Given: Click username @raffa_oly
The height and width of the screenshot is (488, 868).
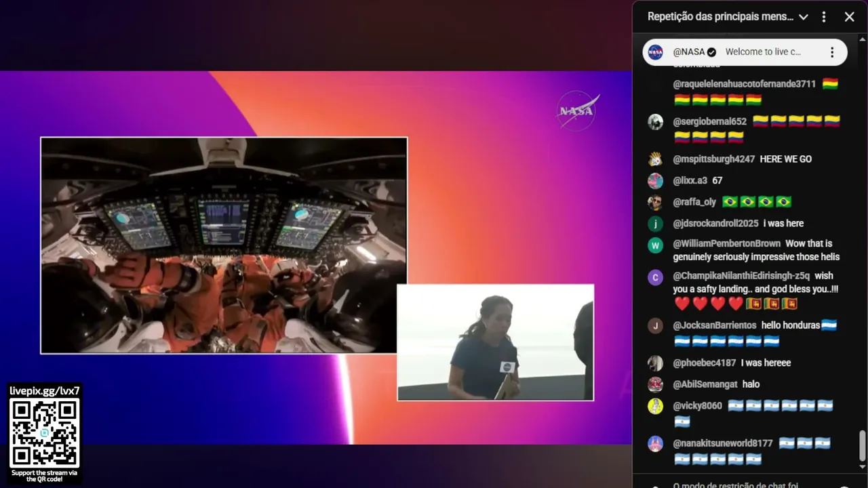Looking at the screenshot, I should click(694, 202).
